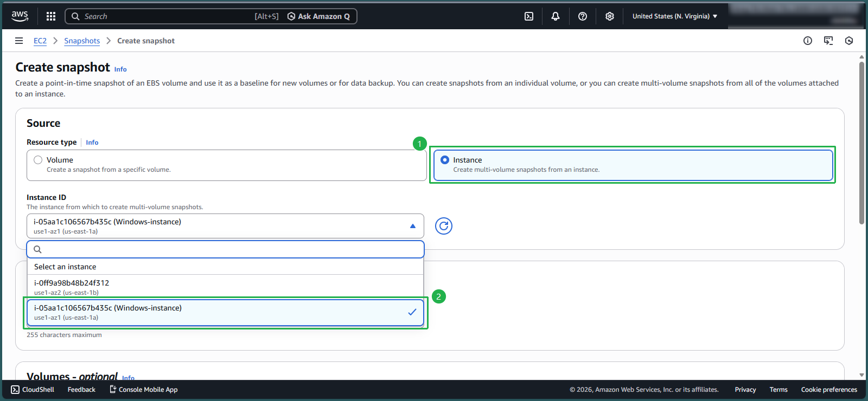868x401 pixels.
Task: Toggle the hamburger side navigation menu
Action: [19, 41]
